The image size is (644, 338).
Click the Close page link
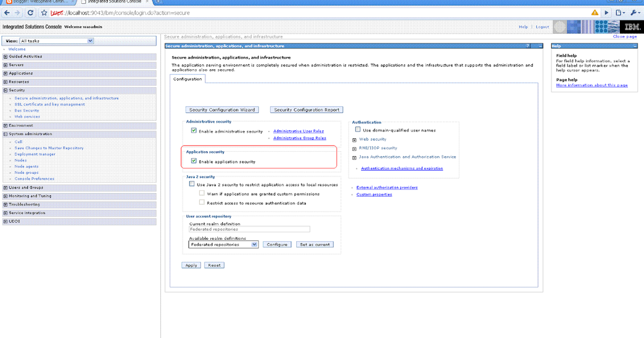(625, 36)
